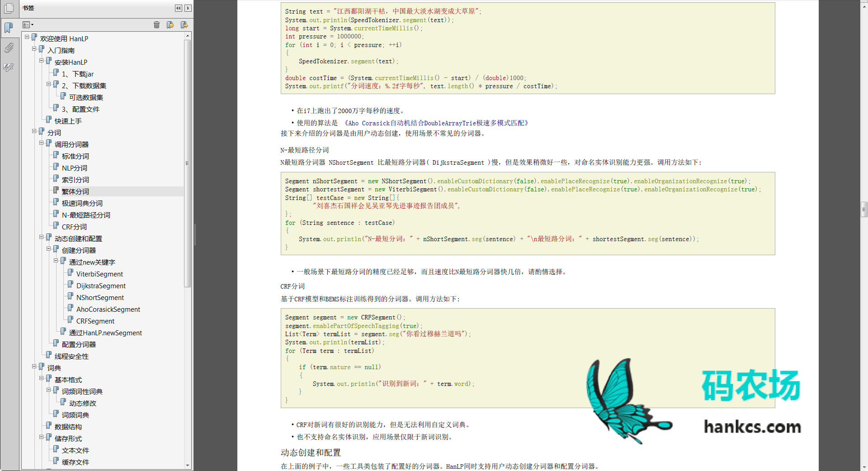Go to bookmark 动态修改

pyautogui.click(x=82, y=404)
